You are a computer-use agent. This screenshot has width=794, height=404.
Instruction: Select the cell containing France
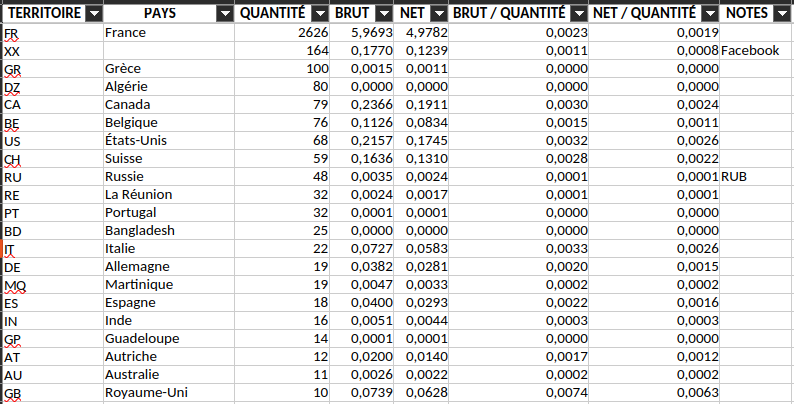(x=169, y=33)
